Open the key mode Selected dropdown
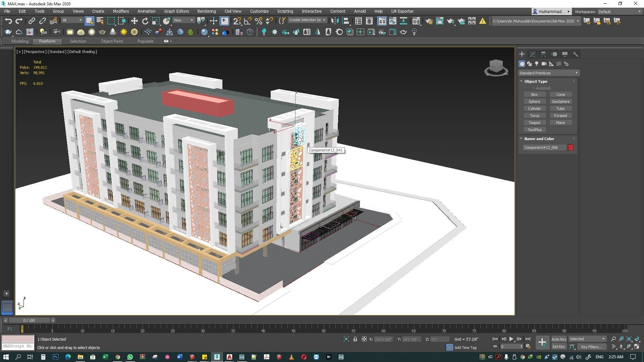The height and width of the screenshot is (362, 644). (x=587, y=339)
